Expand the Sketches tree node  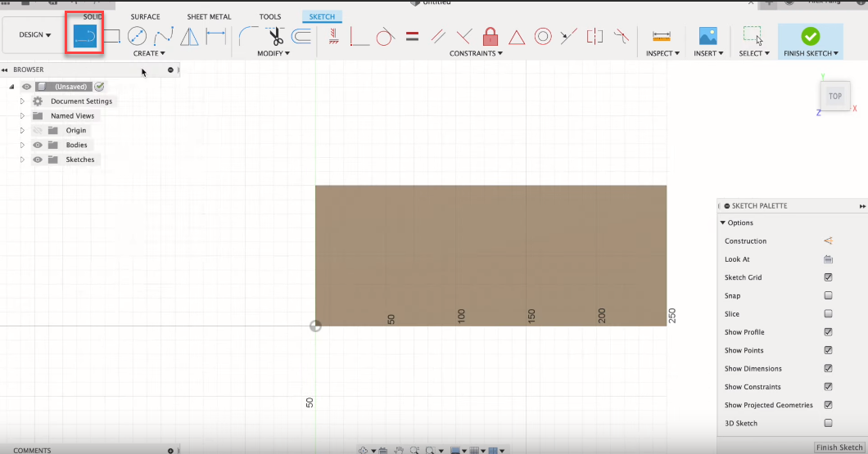[22, 160]
